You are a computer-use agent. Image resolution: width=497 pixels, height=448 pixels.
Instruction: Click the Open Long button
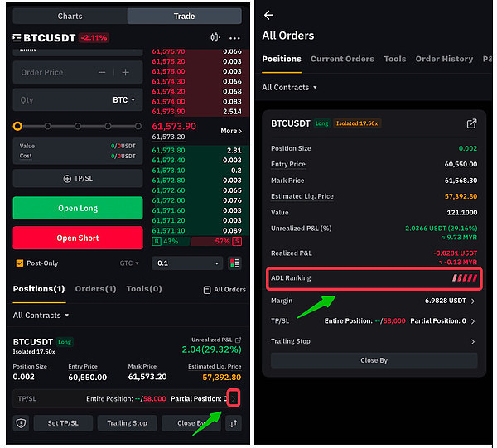[x=78, y=208]
